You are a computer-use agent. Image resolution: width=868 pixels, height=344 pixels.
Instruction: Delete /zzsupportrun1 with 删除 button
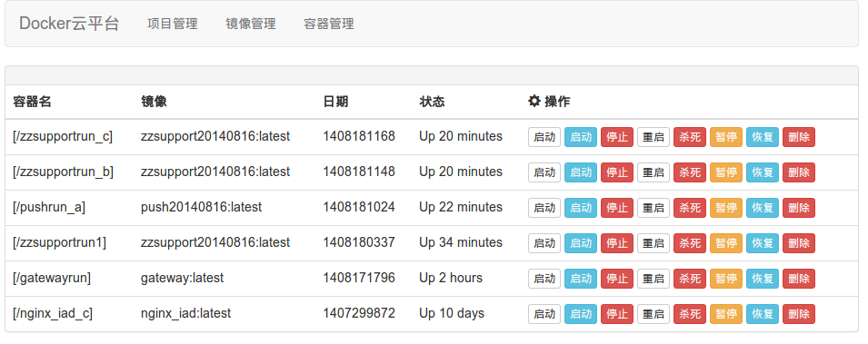(x=799, y=243)
